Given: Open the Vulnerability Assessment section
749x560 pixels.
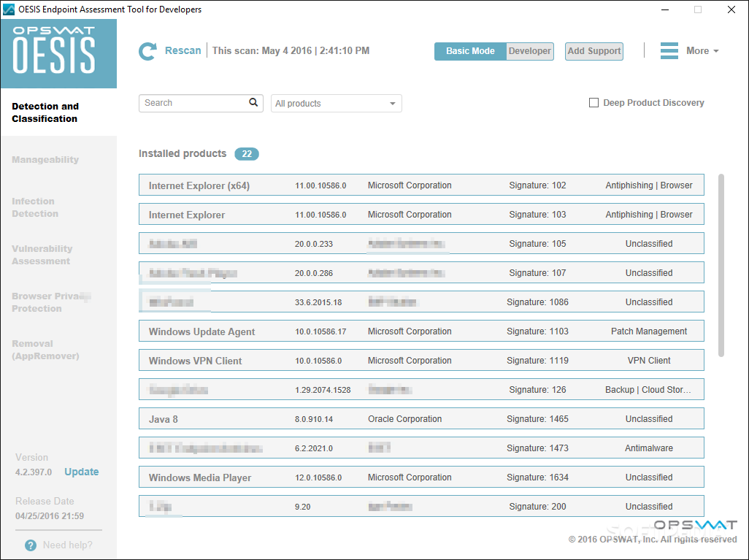Looking at the screenshot, I should 42,255.
